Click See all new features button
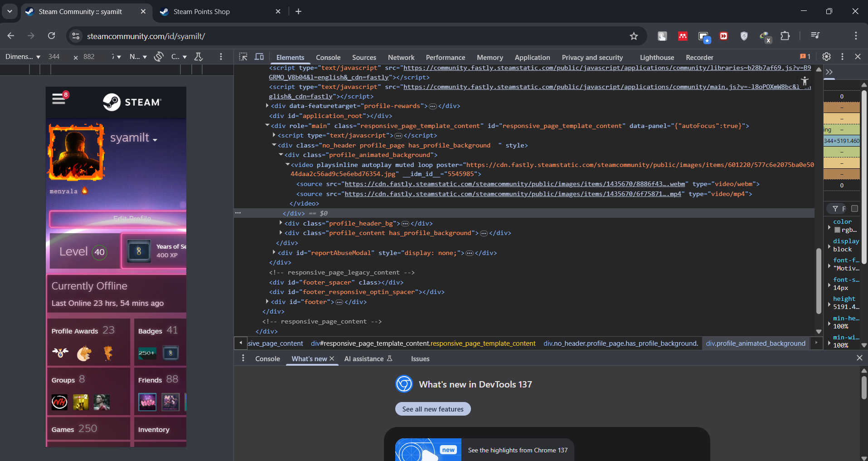This screenshot has height=461, width=868. (432, 409)
